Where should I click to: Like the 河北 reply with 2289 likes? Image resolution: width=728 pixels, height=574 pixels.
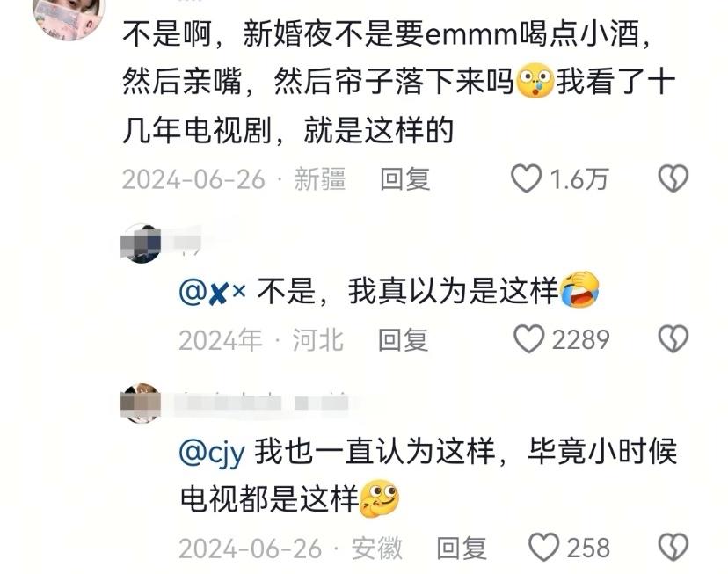click(x=528, y=339)
